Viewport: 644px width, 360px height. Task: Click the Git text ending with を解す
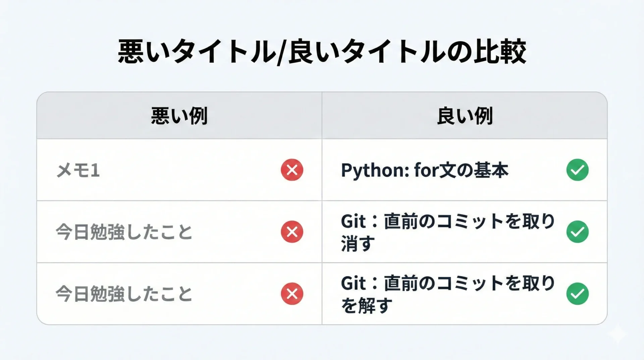click(x=447, y=294)
